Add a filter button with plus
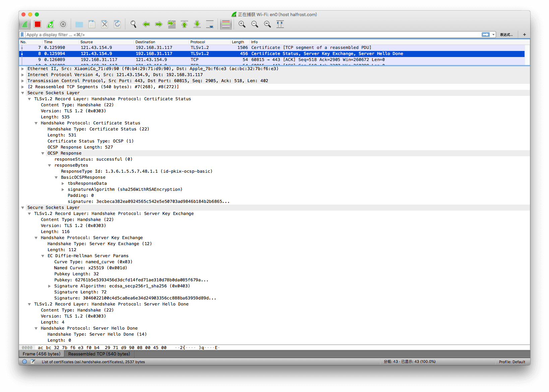Screen dimensions: 549x392 pos(524,35)
